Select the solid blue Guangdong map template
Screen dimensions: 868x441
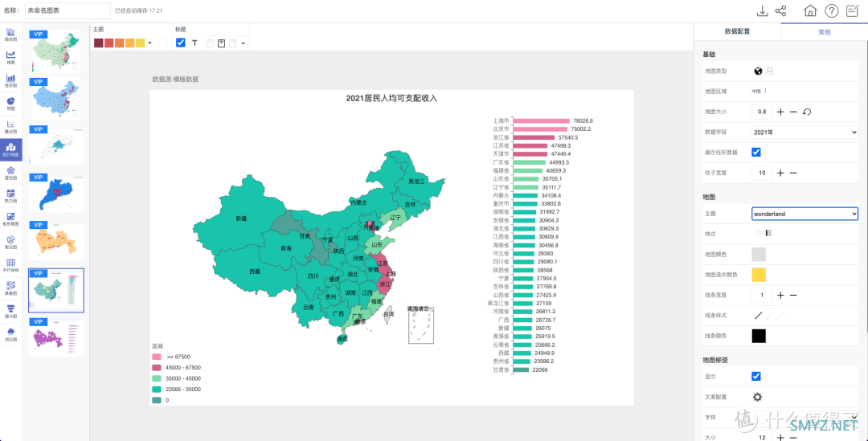(56, 194)
